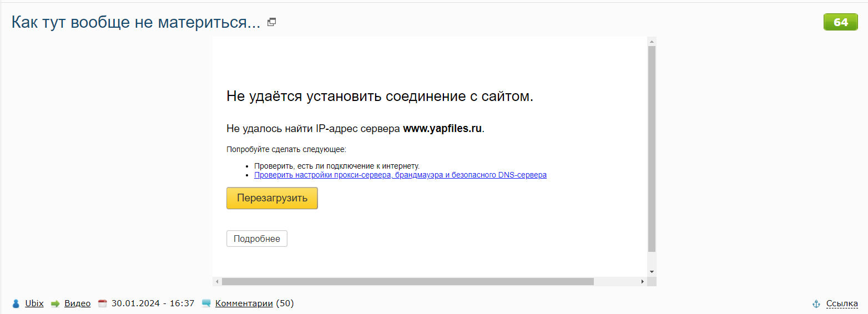Click the embedded frame vertical scrollbar thumb
The width and height of the screenshot is (868, 314).
click(652, 150)
